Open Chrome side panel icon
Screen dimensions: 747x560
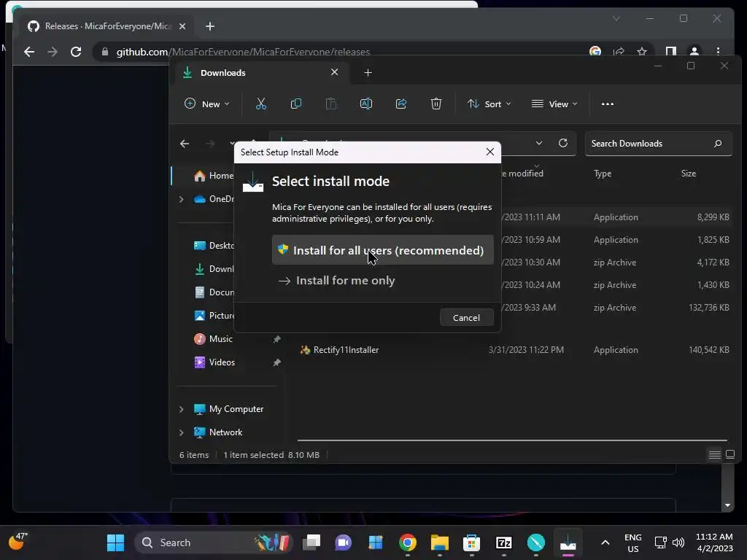pos(671,52)
